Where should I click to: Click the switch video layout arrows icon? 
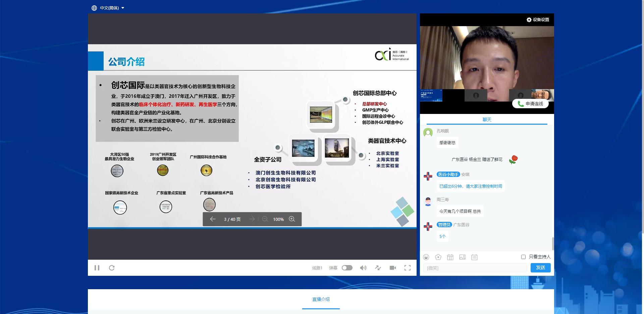coord(378,268)
